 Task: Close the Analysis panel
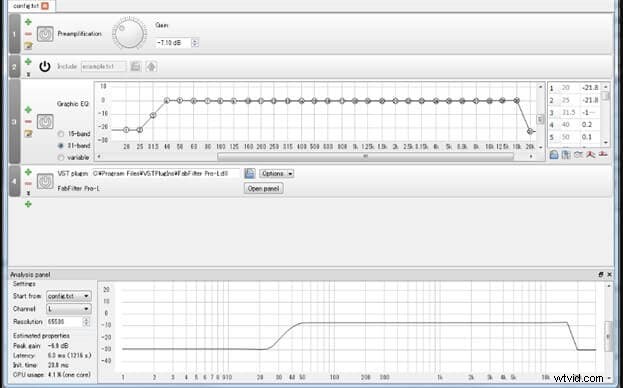610,274
